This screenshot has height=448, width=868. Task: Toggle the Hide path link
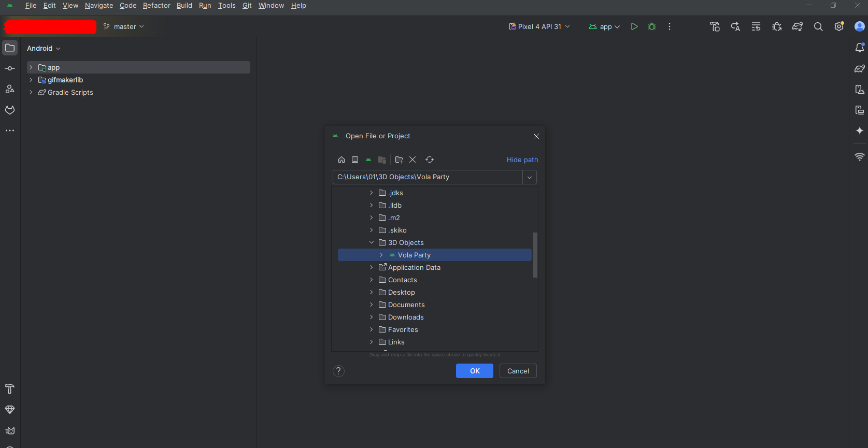522,160
